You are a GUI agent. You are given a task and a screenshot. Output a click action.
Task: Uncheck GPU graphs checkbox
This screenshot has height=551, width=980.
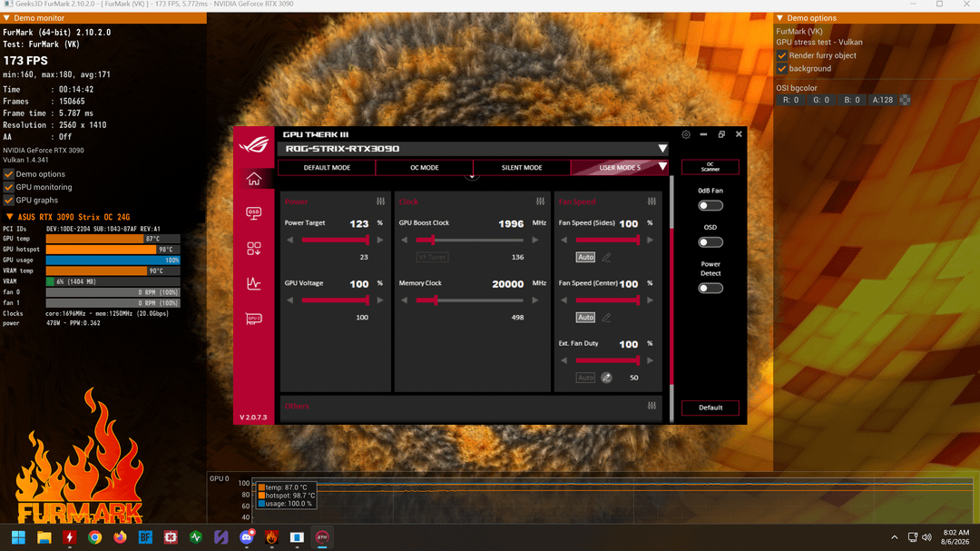(9, 201)
